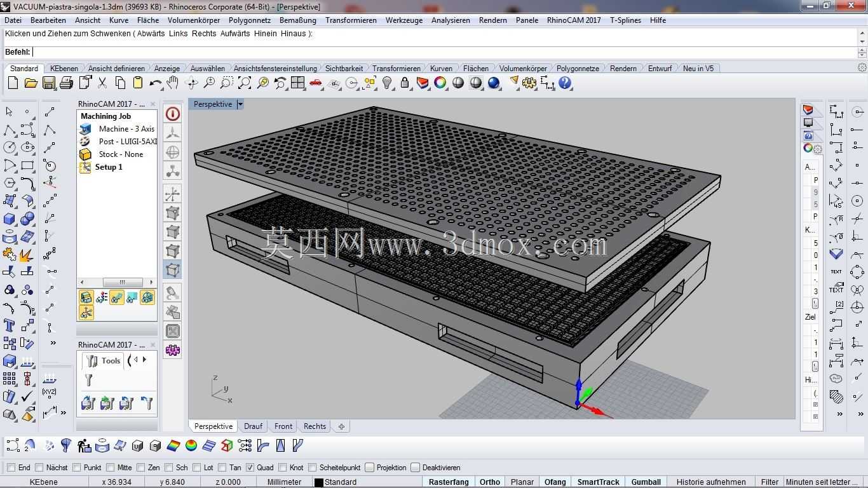Click the padlock lock icon
868x488 pixels.
point(404,83)
